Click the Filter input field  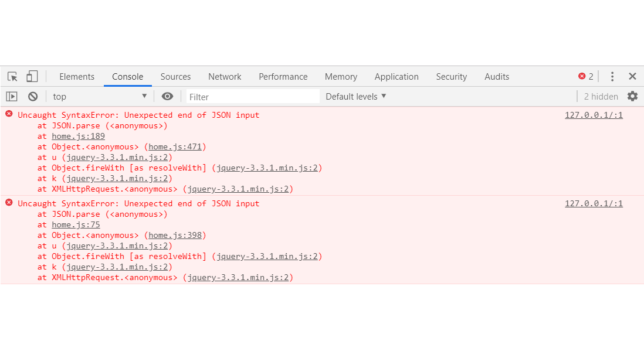point(252,97)
